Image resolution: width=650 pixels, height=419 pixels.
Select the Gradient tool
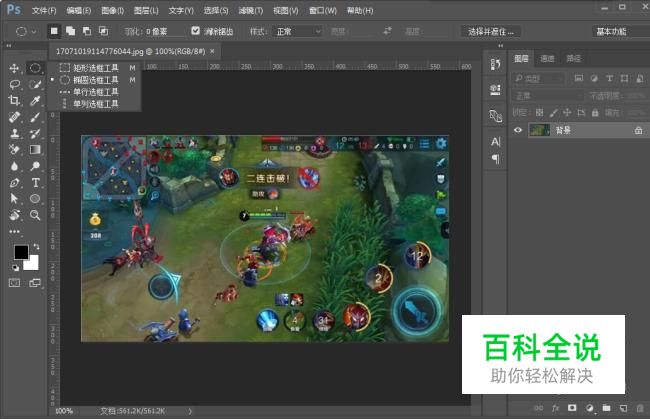pyautogui.click(x=35, y=150)
